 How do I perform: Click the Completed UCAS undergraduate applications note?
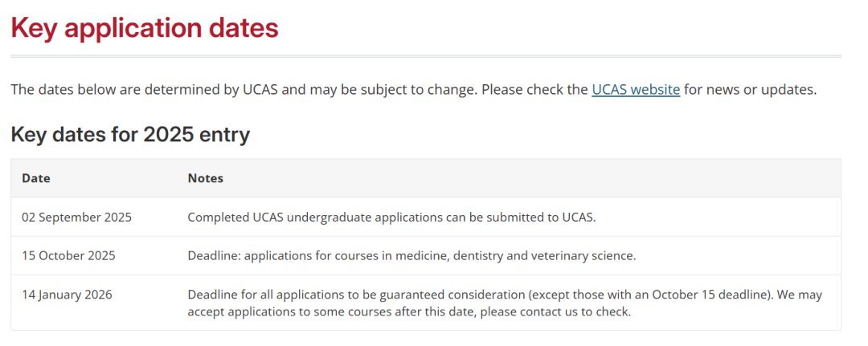(x=391, y=218)
